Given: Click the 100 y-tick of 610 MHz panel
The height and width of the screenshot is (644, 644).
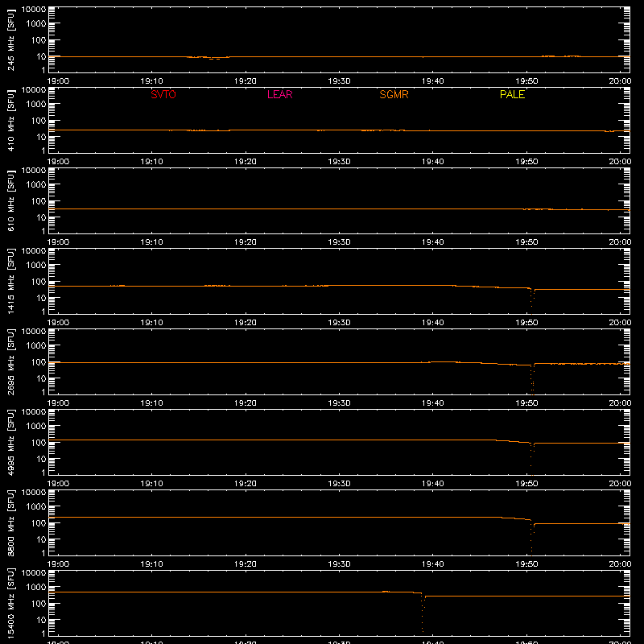Looking at the screenshot, I should (x=39, y=201).
